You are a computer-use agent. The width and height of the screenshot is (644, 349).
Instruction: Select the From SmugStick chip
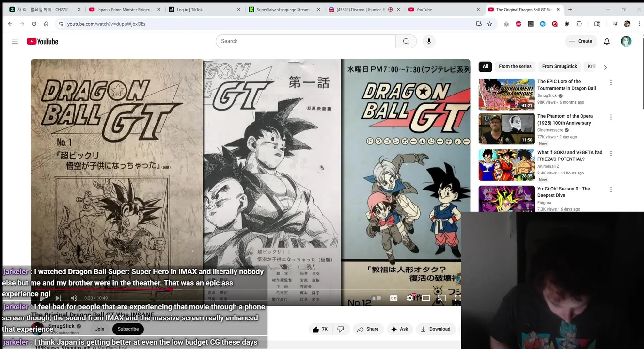pyautogui.click(x=559, y=66)
